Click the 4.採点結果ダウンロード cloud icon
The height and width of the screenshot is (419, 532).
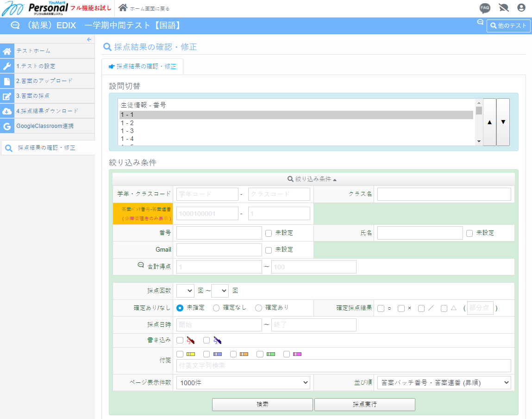click(x=7, y=111)
